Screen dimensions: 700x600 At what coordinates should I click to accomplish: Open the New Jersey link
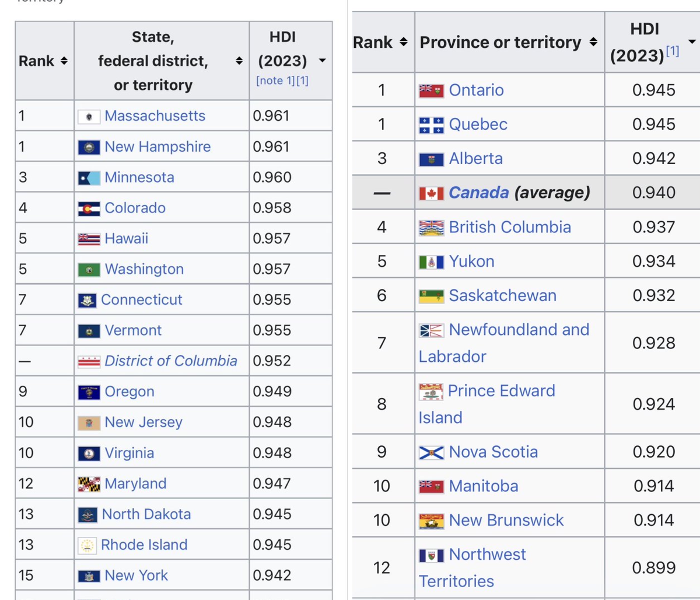[143, 422]
